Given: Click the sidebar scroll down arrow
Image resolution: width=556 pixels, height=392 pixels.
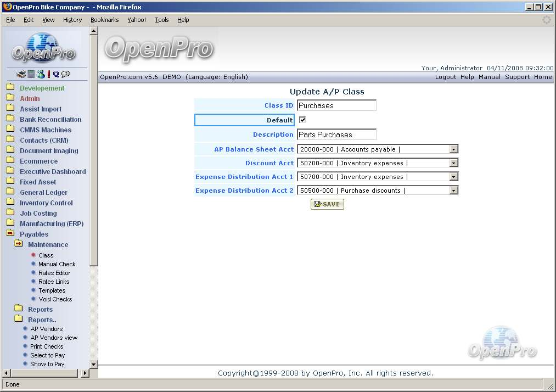Looking at the screenshot, I should click(93, 364).
